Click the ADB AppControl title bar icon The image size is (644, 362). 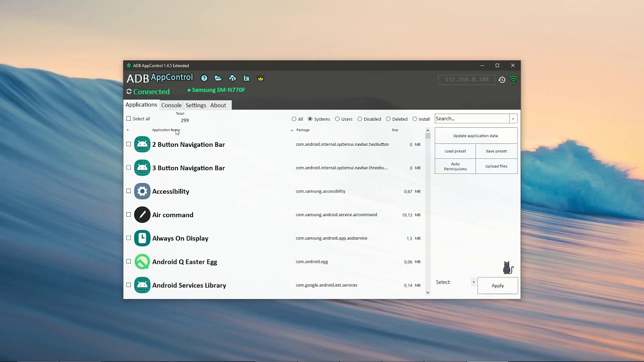point(129,65)
